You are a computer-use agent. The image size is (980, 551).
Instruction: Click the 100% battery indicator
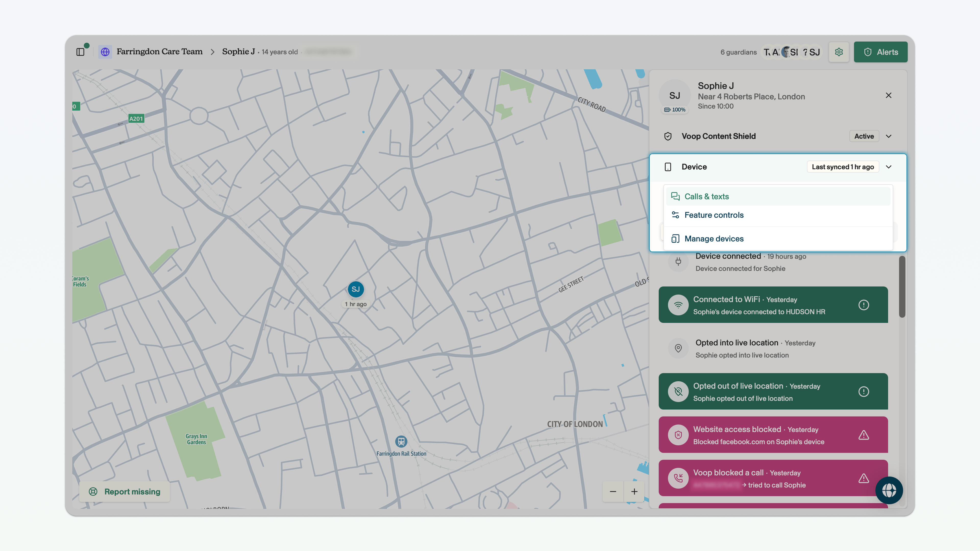(675, 110)
